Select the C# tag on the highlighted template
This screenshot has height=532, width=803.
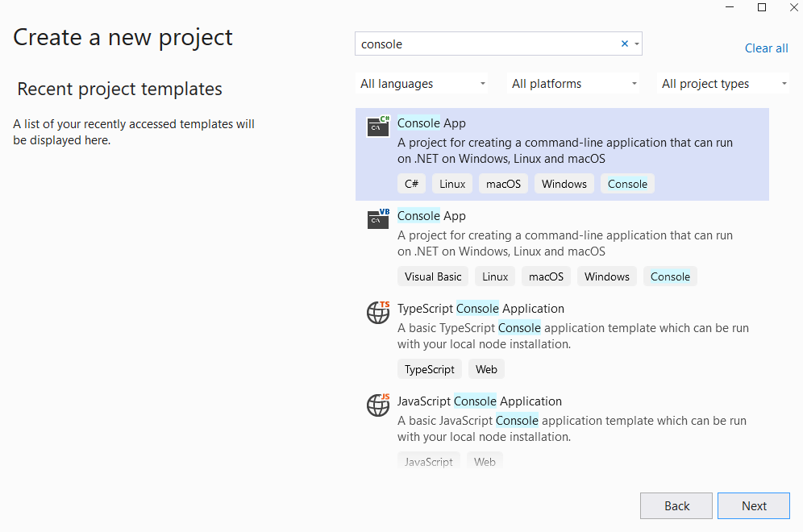click(x=411, y=183)
